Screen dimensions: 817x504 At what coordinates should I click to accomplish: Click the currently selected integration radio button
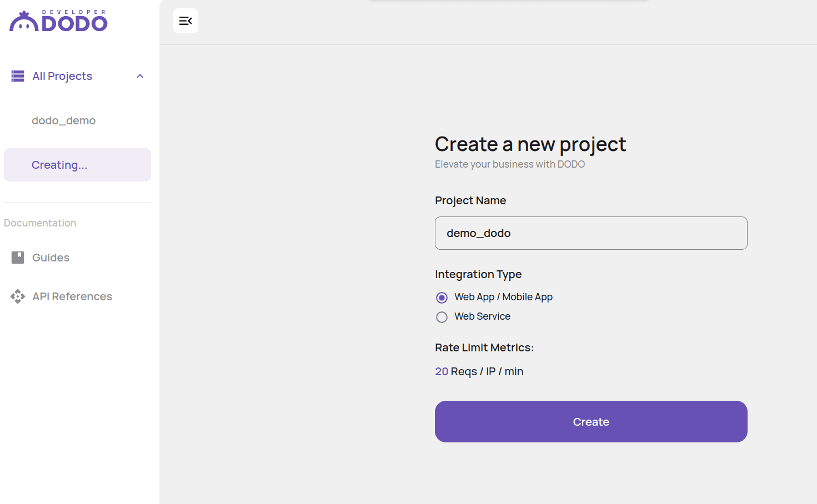click(442, 298)
